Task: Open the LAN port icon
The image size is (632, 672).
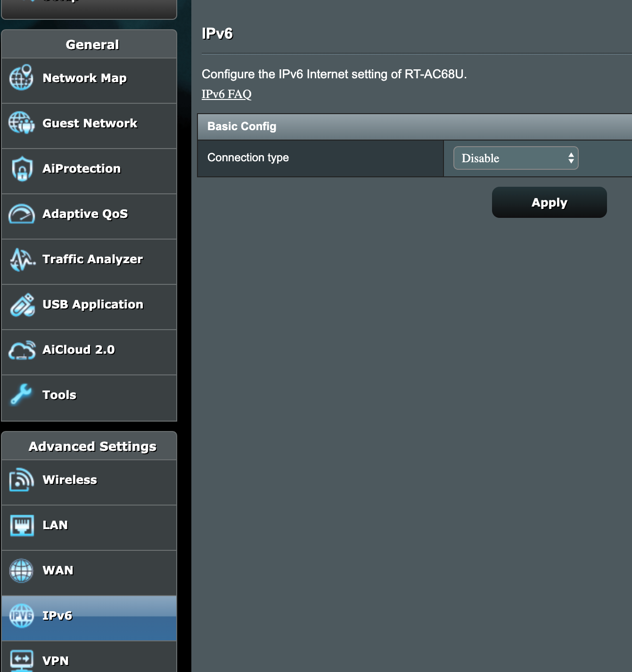Action: point(21,525)
